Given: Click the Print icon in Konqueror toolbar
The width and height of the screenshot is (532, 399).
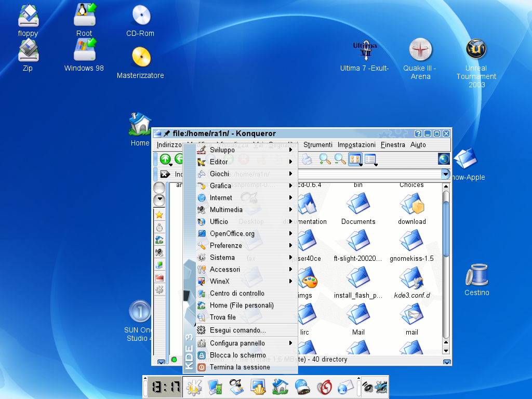Looking at the screenshot, I should click(307, 159).
